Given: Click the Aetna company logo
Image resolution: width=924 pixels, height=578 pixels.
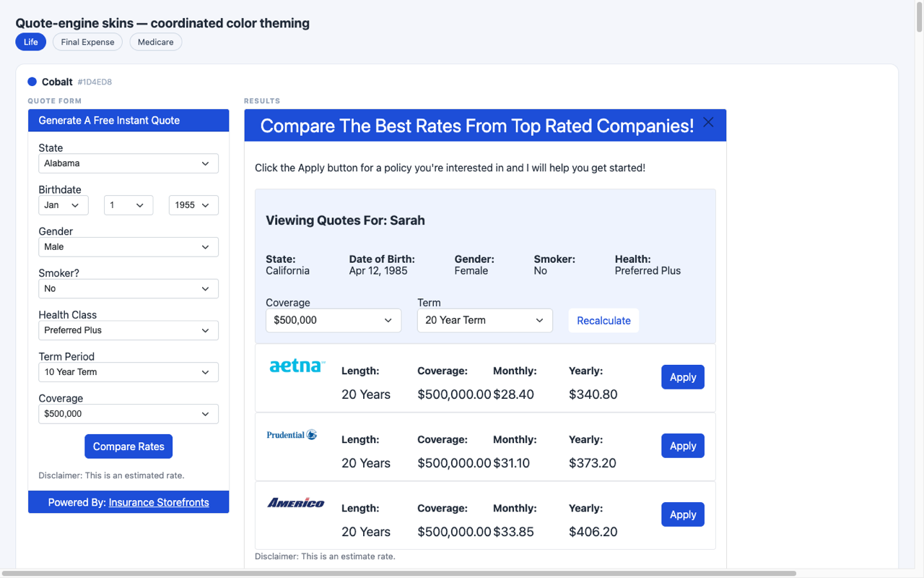Looking at the screenshot, I should 297,366.
